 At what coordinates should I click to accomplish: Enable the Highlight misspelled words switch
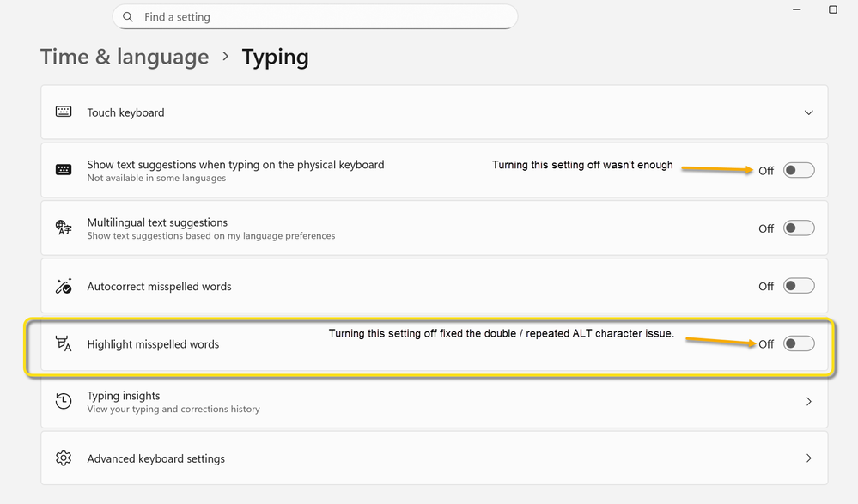798,343
